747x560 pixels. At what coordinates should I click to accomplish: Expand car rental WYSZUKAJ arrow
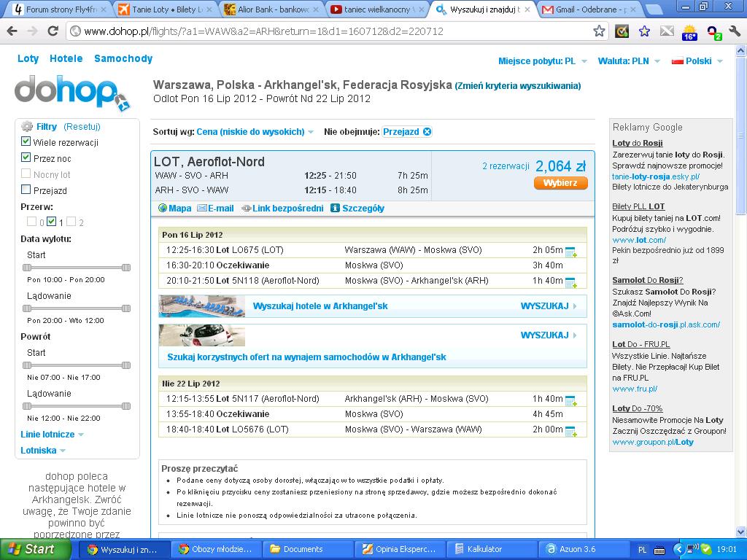[575, 335]
